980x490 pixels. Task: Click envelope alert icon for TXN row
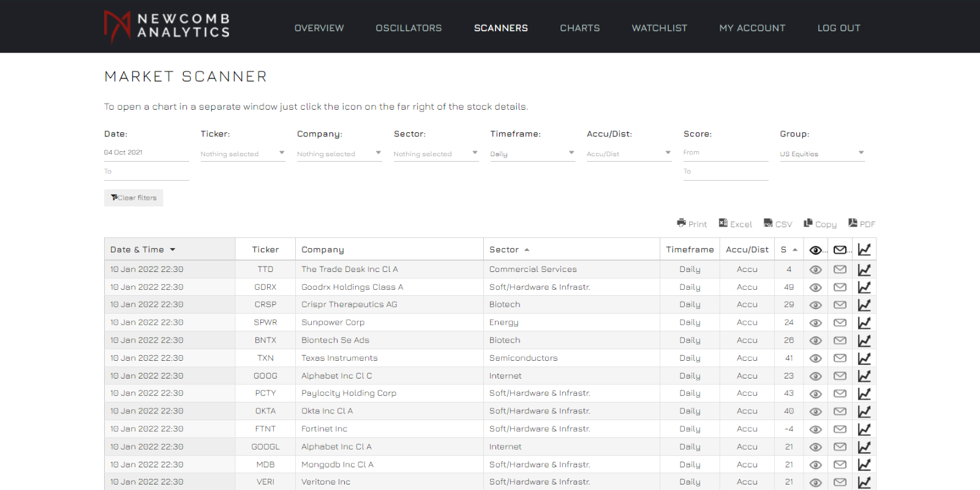pyautogui.click(x=840, y=358)
